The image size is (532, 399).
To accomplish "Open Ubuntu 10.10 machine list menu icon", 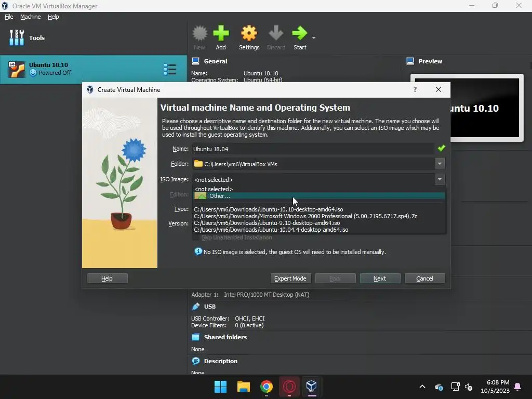I will coord(170,69).
